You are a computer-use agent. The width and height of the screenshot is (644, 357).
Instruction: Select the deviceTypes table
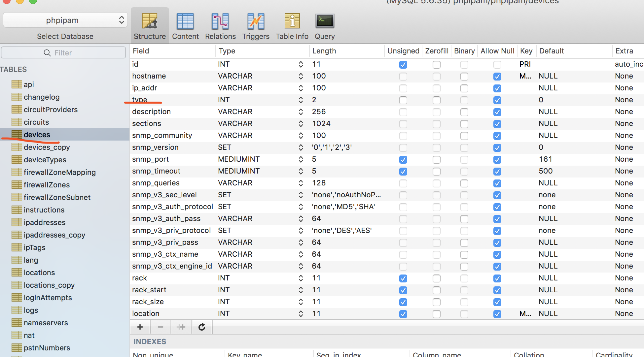point(45,160)
